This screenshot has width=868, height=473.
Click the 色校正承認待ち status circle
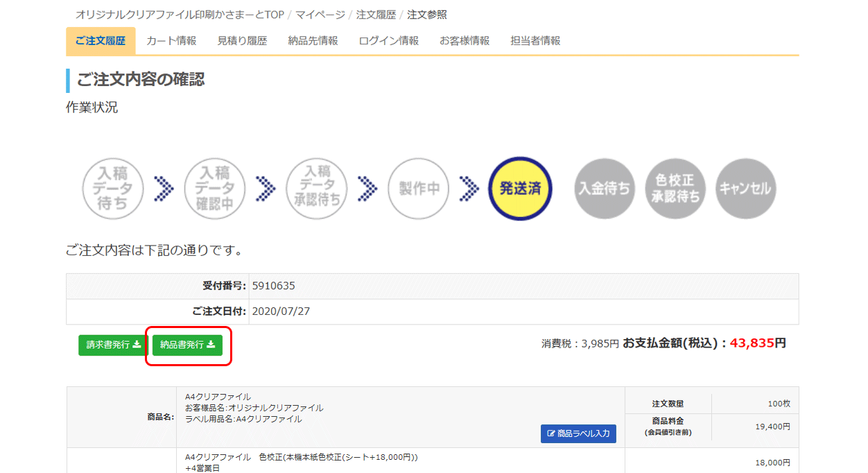point(675,189)
